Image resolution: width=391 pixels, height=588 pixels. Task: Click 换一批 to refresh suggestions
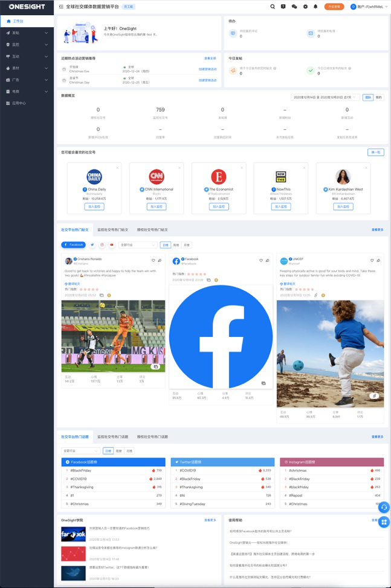(376, 152)
